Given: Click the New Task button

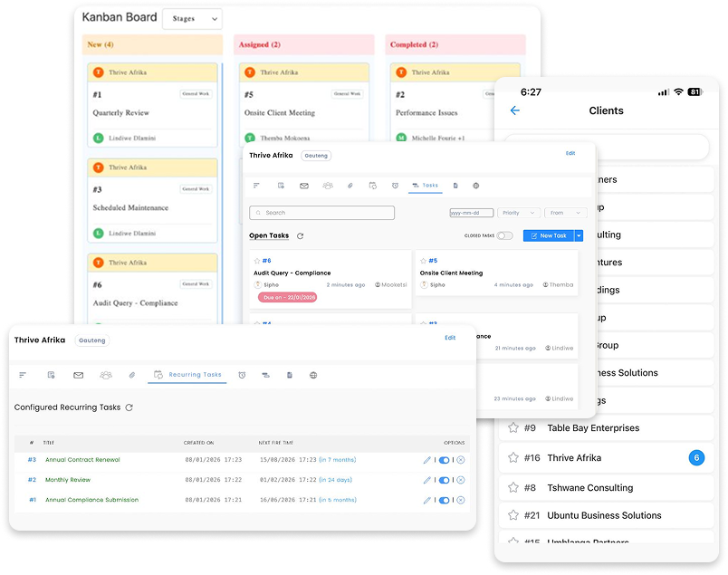Looking at the screenshot, I should (x=549, y=236).
